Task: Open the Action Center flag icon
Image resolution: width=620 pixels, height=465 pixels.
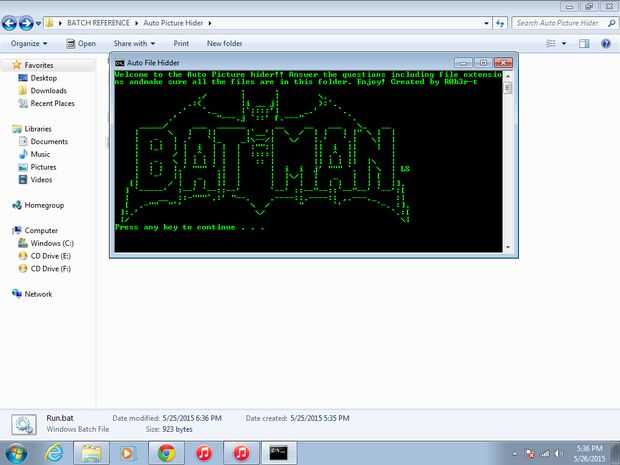Action: pyautogui.click(x=531, y=453)
